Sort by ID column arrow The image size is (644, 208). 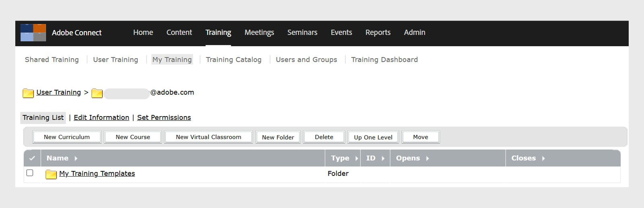click(383, 158)
